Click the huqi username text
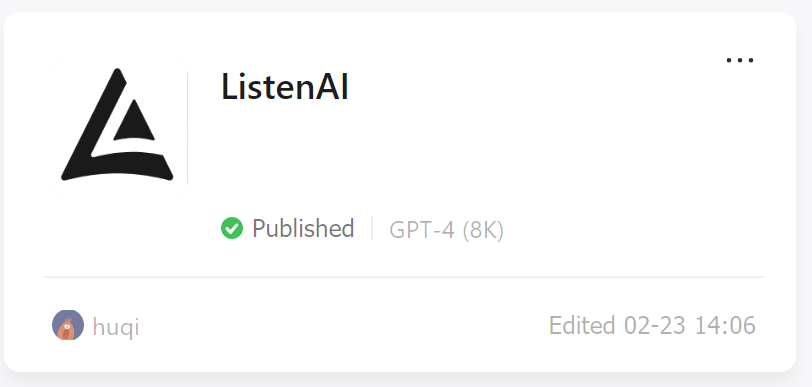This screenshot has height=387, width=812. (x=116, y=327)
